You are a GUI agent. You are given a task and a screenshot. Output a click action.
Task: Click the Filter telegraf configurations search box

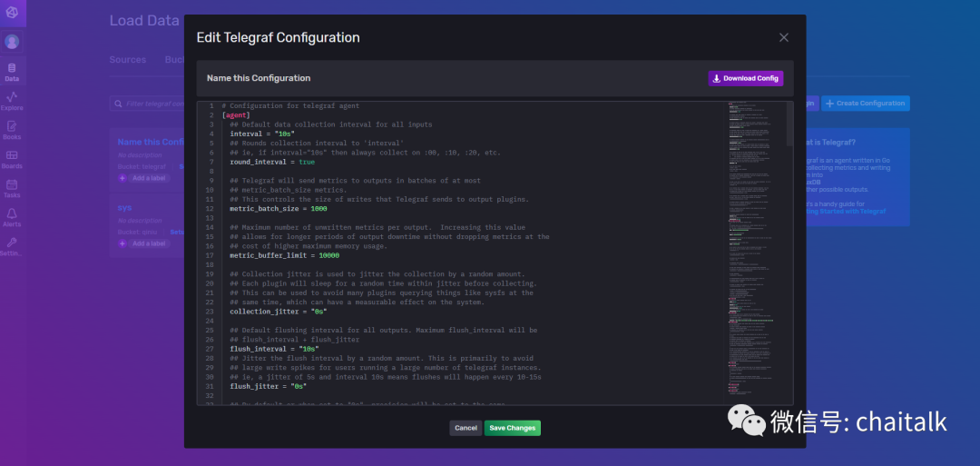tap(149, 104)
